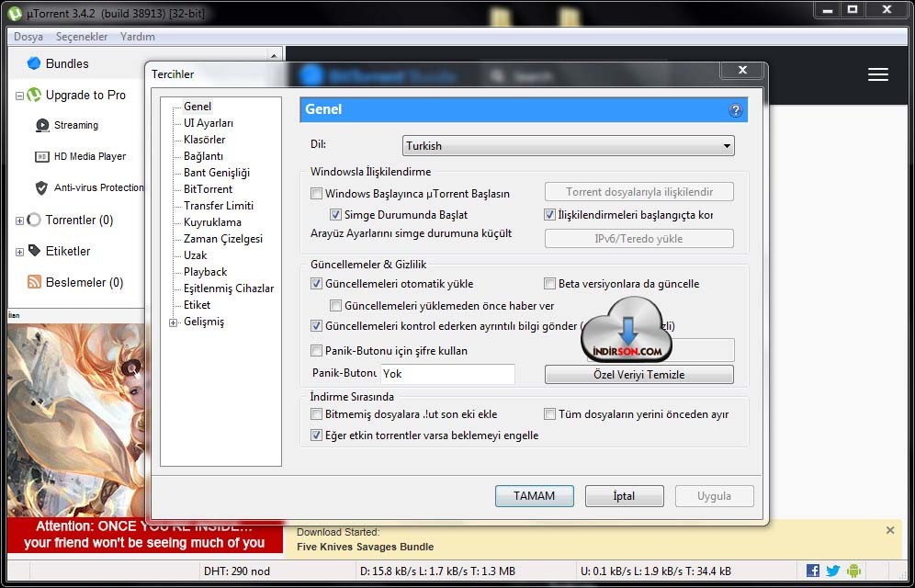Dismiss the Download Started notification
The width and height of the screenshot is (915, 588).
(890, 530)
